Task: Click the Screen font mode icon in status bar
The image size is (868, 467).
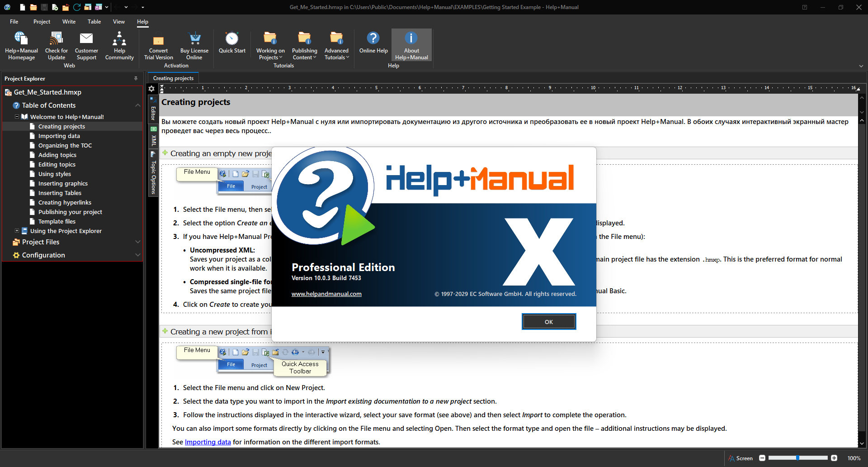Action: coord(731,458)
